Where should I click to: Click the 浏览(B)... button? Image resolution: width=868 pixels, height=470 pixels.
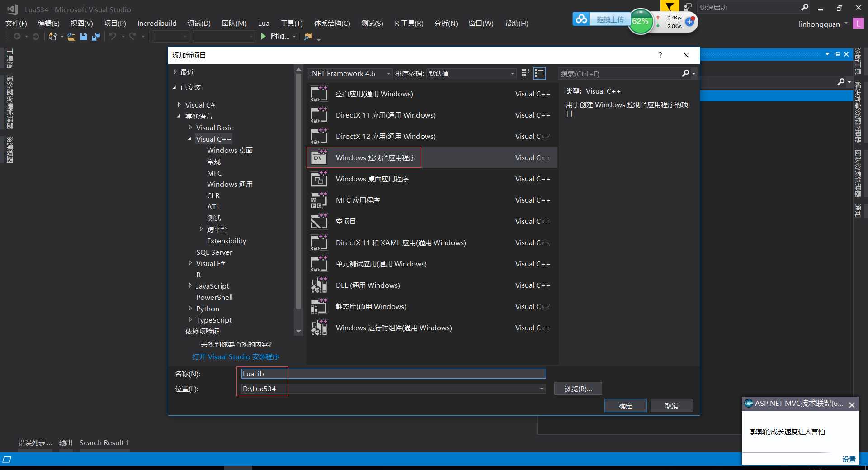pos(578,389)
